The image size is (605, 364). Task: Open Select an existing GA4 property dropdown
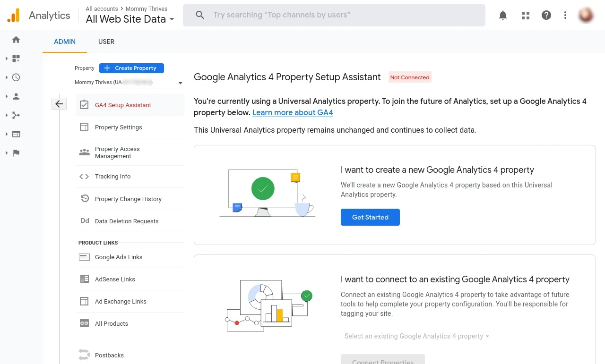[x=416, y=336]
